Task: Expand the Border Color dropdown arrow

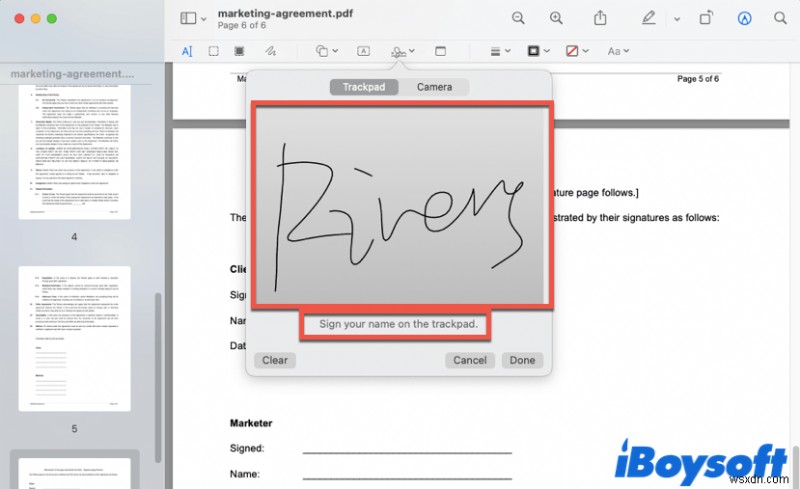Action: [547, 51]
